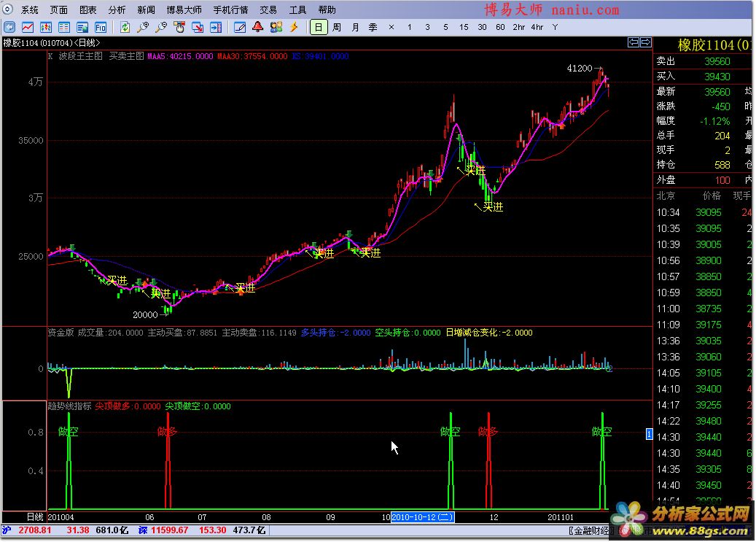Open the F10 company info icon
This screenshot has height=542, width=756.
tap(101, 28)
